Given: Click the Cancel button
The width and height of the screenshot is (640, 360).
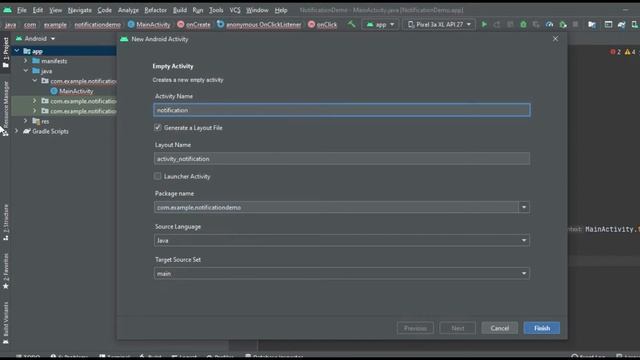Looking at the screenshot, I should [500, 328].
